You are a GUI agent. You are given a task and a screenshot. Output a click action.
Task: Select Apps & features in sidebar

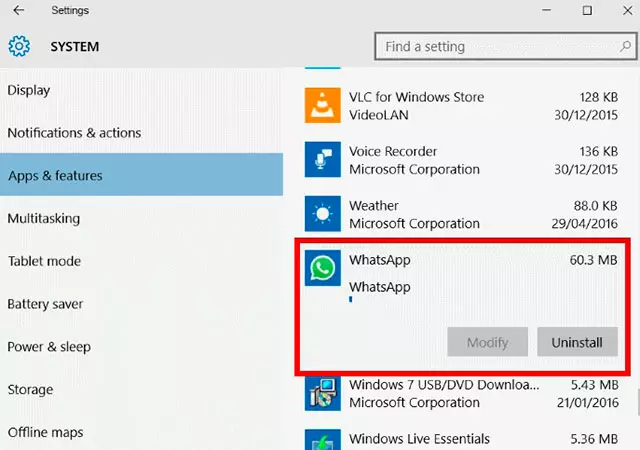point(141,175)
